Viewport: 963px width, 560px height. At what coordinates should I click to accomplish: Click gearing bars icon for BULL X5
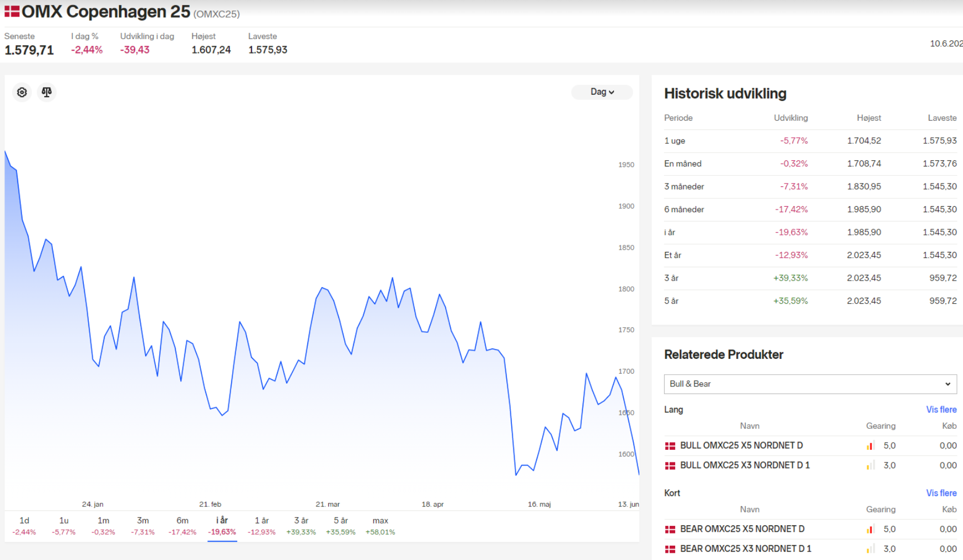point(870,445)
